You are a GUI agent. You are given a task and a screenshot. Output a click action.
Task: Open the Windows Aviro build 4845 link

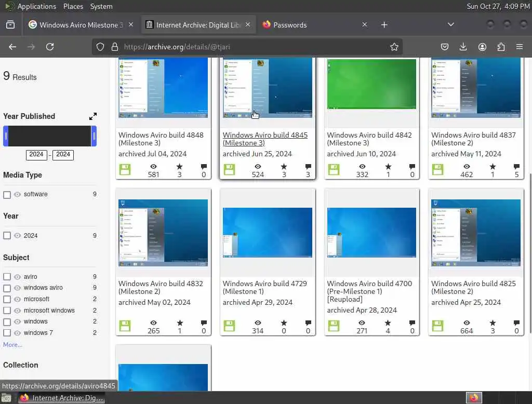(x=265, y=139)
